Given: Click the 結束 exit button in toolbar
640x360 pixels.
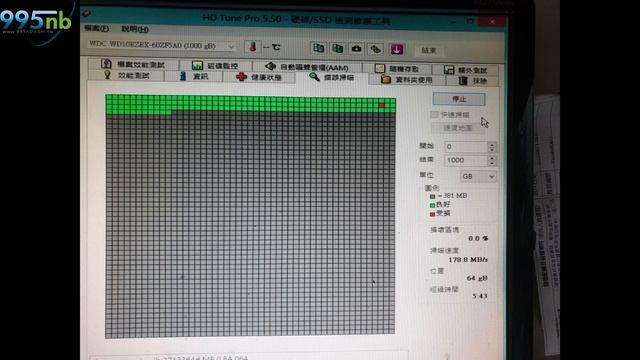Looking at the screenshot, I should pos(429,50).
